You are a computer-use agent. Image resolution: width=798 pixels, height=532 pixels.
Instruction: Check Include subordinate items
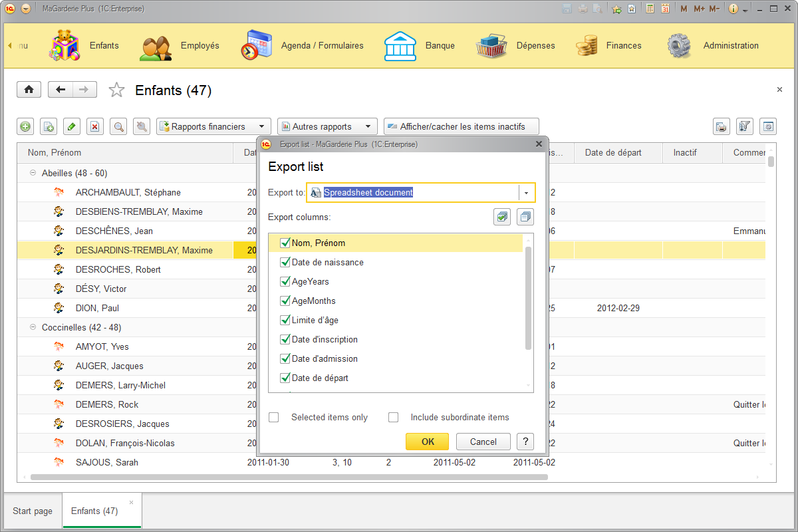(393, 417)
